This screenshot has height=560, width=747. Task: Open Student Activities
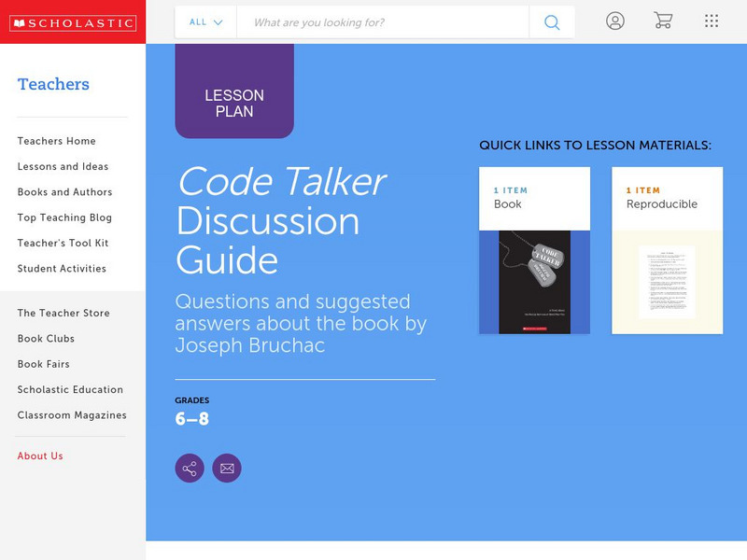(x=62, y=269)
